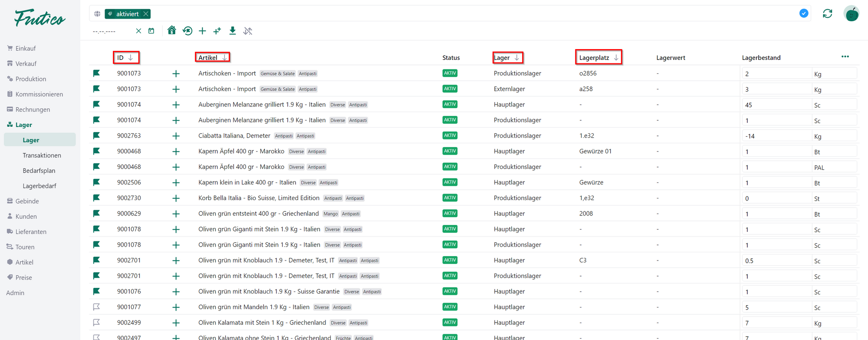This screenshot has height=340, width=868.
Task: Click the crossed-out sort arrows icon
Action: point(248,31)
